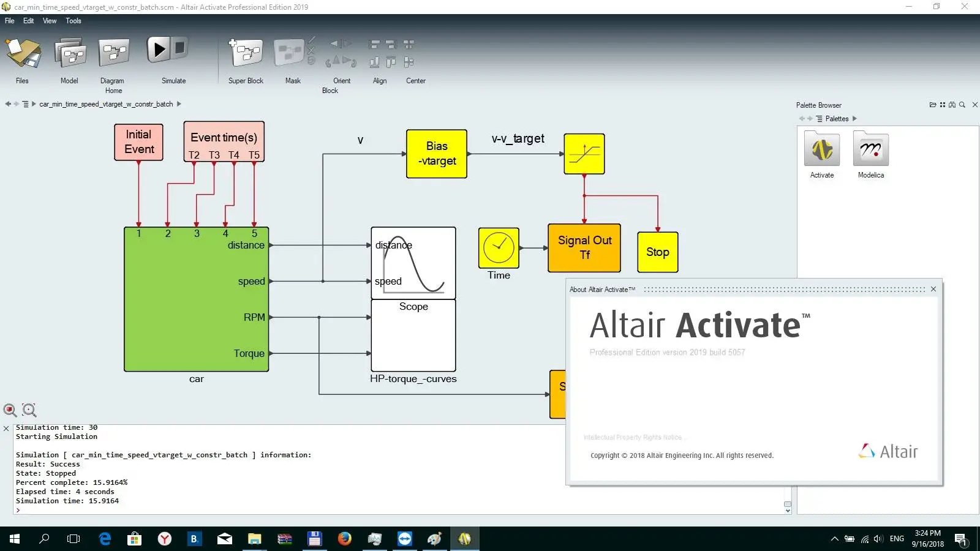
Task: Open the Intellectual Property Rights Notice link
Action: click(x=635, y=437)
